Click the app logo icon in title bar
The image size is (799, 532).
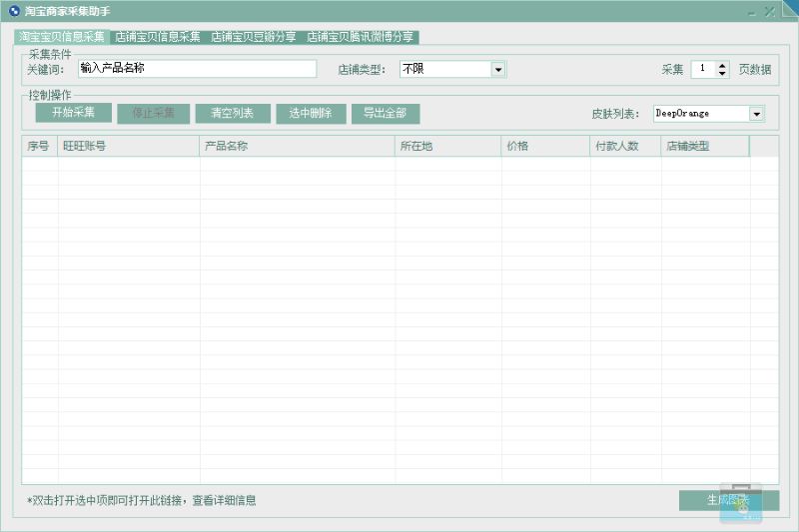coord(14,11)
